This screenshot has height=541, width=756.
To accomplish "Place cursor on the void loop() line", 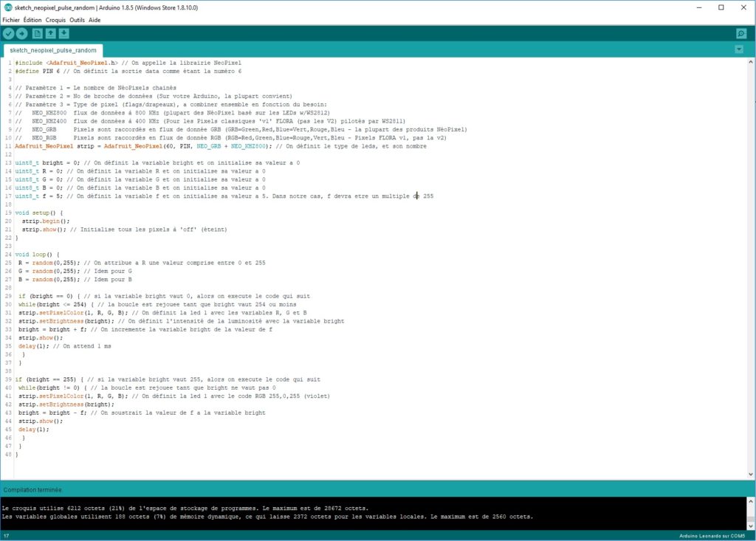I will (x=38, y=255).
